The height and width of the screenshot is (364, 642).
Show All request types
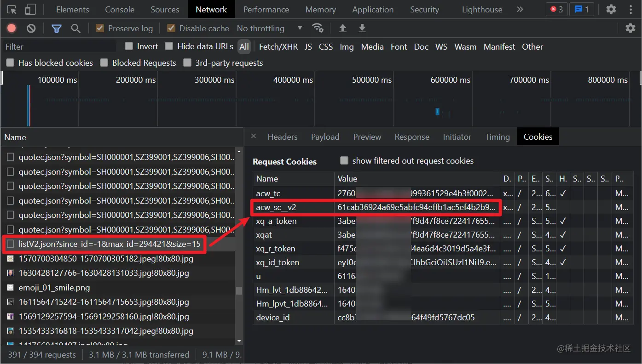pos(244,46)
